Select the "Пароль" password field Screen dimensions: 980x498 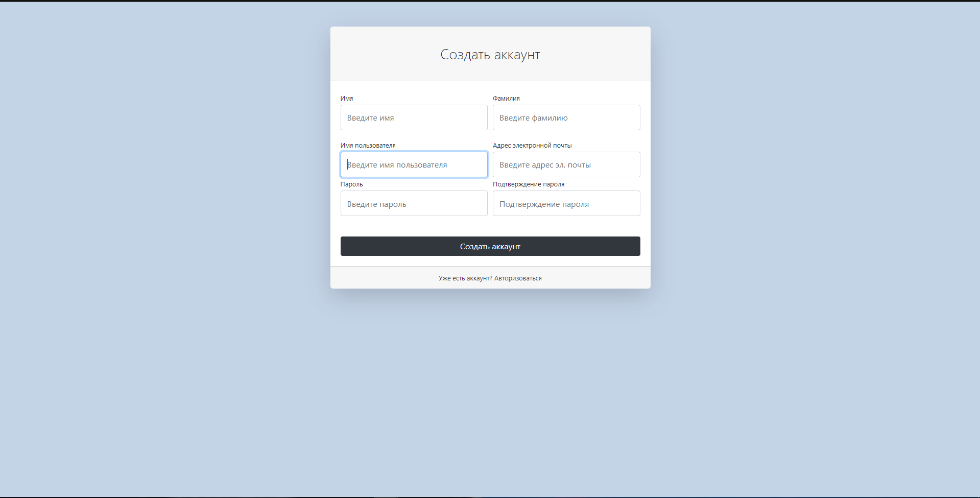coord(414,203)
